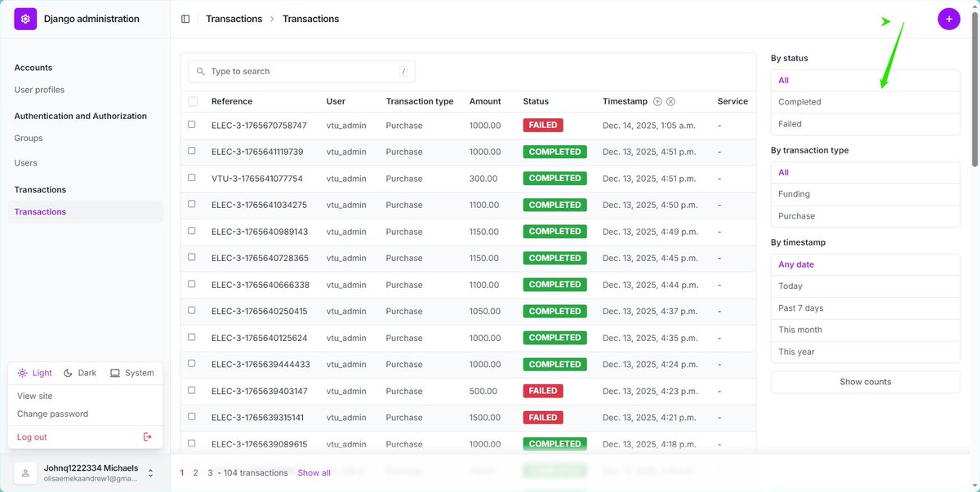Image resolution: width=980 pixels, height=492 pixels.
Task: Click the user avatar icon next to Johnq1222334
Action: [25, 472]
